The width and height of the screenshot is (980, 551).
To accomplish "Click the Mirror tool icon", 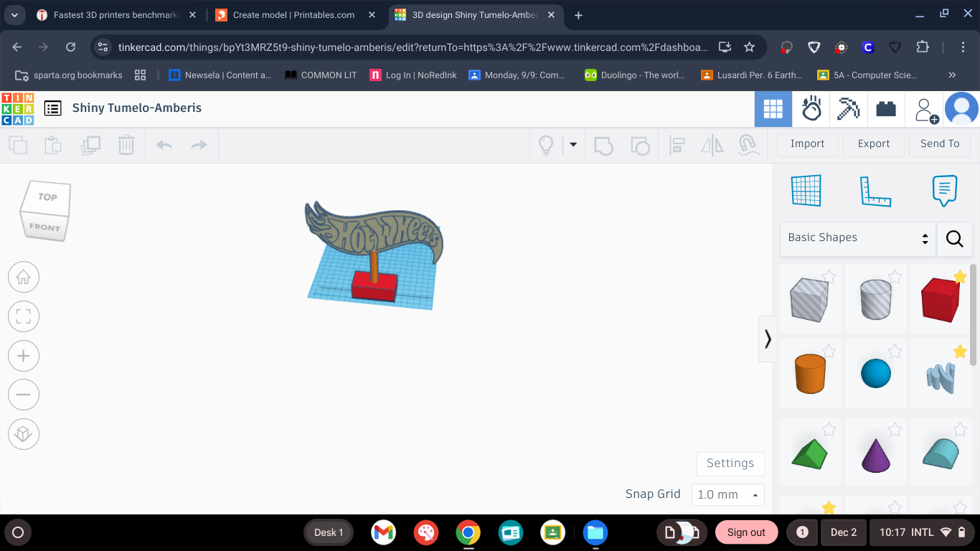I will point(712,146).
